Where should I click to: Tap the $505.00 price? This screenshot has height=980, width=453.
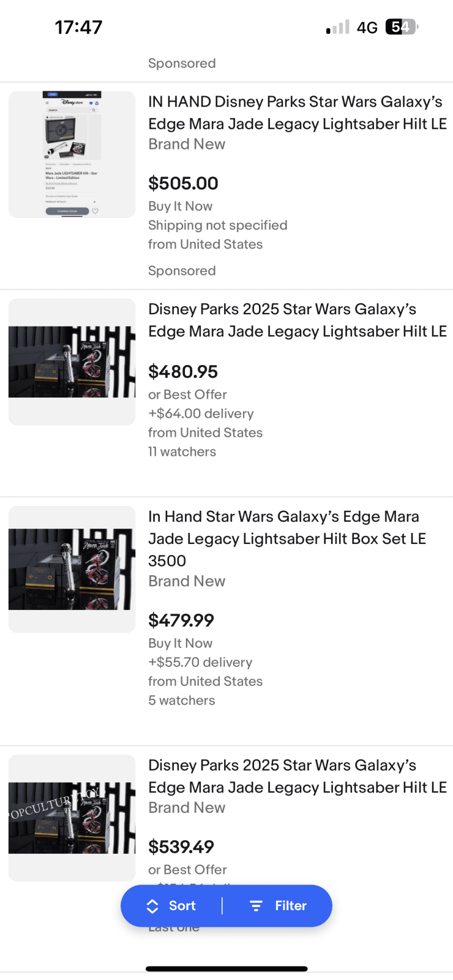183,183
